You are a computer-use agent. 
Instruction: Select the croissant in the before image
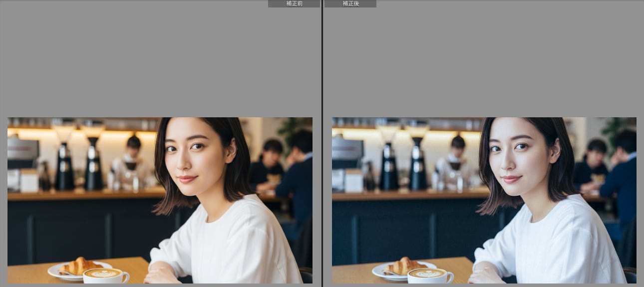(77, 266)
